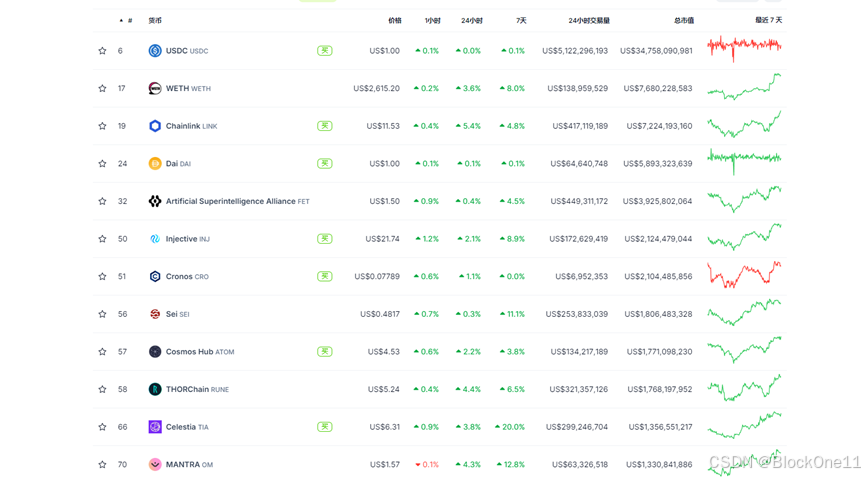Click the green buy badge for USDC

[x=325, y=51]
